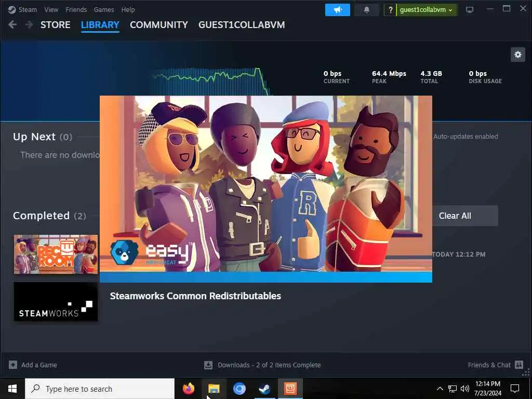Click the 0 bps DISK USAGE statistic
532x399 pixels.
coord(485,77)
